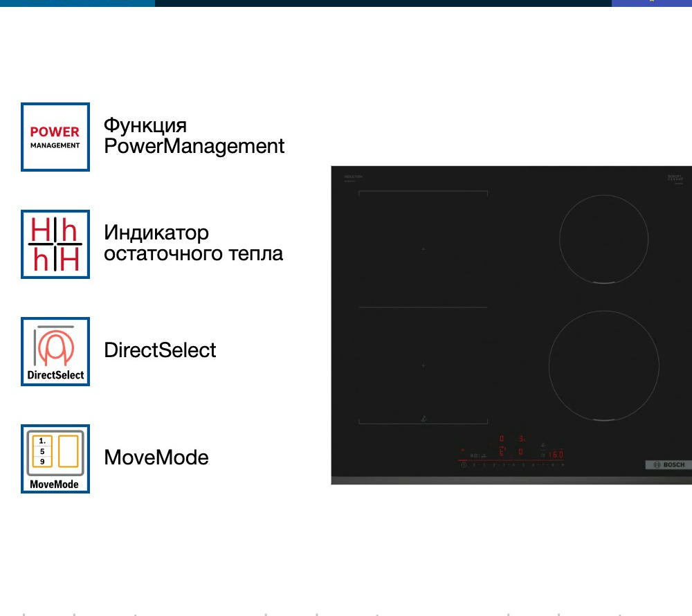Click the cooktop product image
Viewport: 692px width, 616px height.
pos(511,325)
